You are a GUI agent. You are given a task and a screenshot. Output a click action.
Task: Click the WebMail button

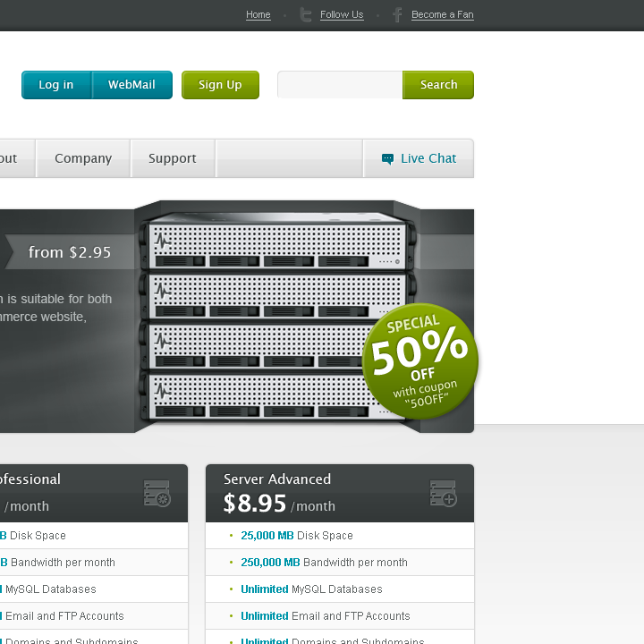point(131,85)
